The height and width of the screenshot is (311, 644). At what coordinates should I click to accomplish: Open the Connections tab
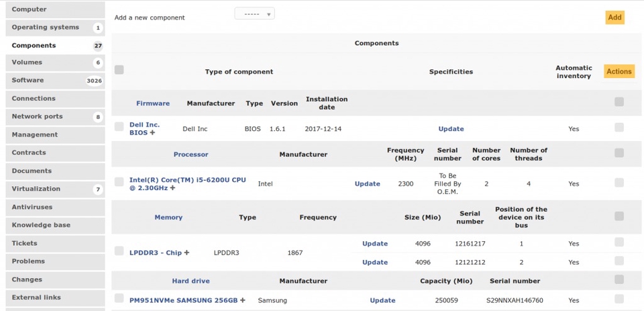55,99
